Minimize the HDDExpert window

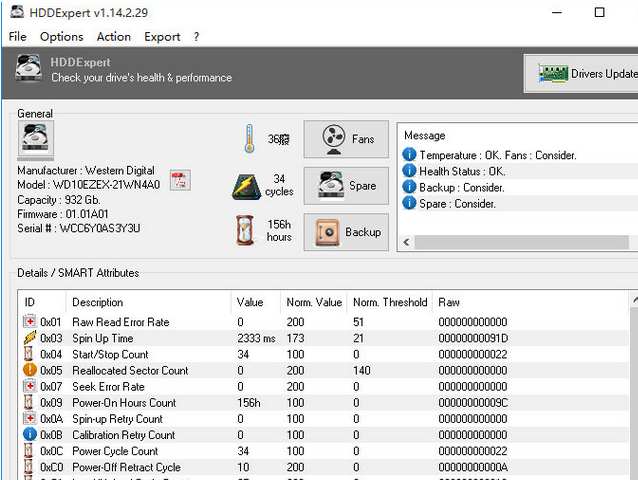click(557, 12)
